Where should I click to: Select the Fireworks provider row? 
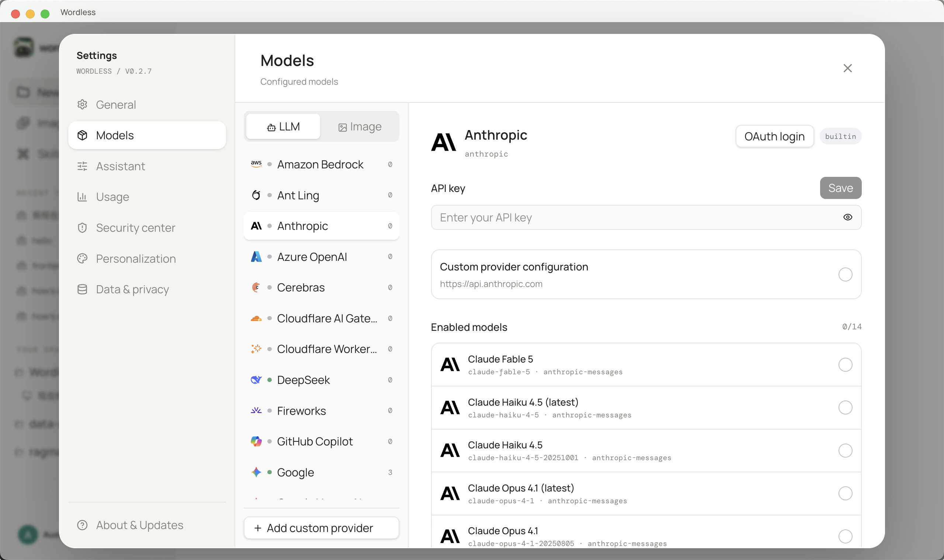[321, 410]
